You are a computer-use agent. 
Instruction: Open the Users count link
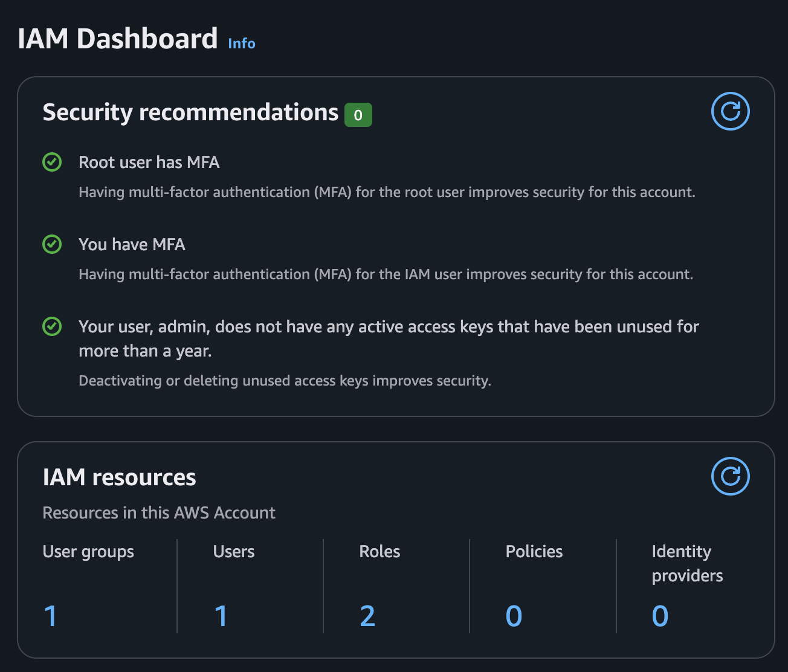click(x=221, y=616)
